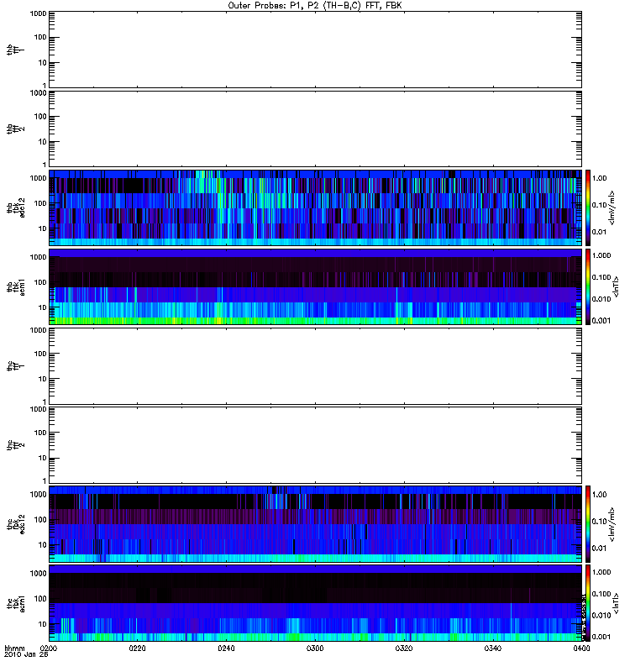
Task: Click the 'thc fbk edc12' y-axis title
Action: tap(16, 524)
